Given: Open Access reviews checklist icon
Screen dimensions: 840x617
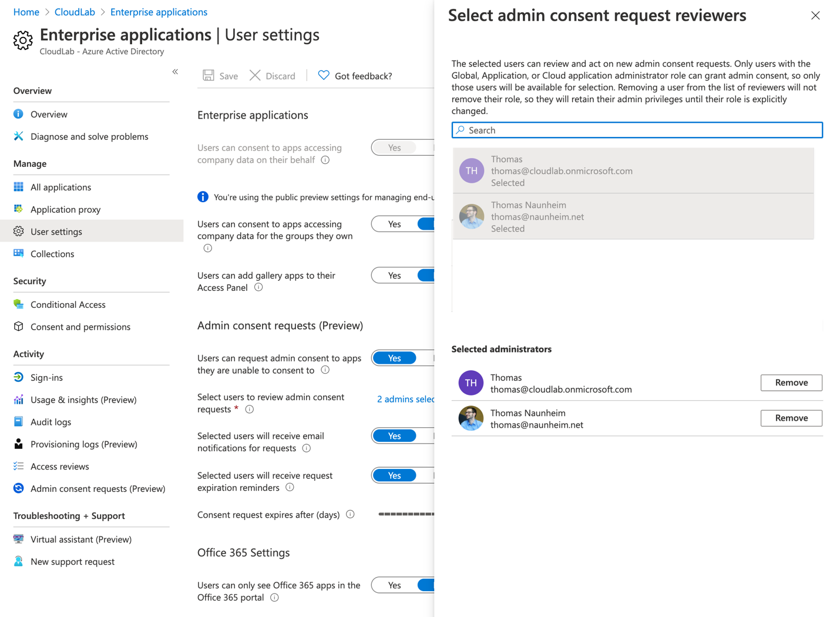Looking at the screenshot, I should point(18,467).
